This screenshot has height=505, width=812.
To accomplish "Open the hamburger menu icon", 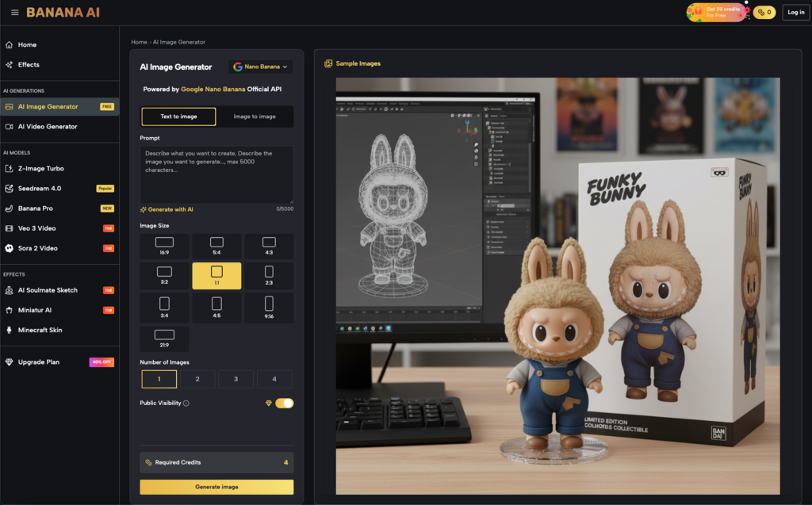I will click(x=15, y=12).
